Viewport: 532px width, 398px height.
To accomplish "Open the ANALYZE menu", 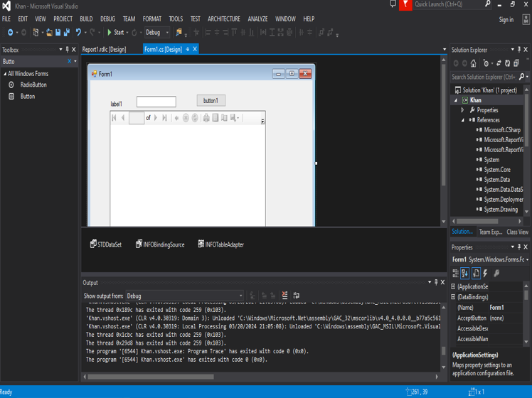I will (257, 19).
